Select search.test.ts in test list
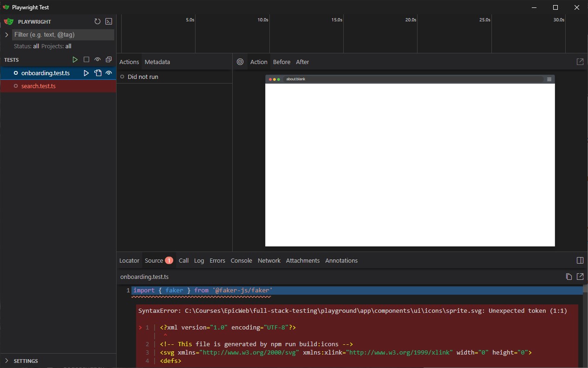Screen dimensions: 588x368 [x=39, y=86]
